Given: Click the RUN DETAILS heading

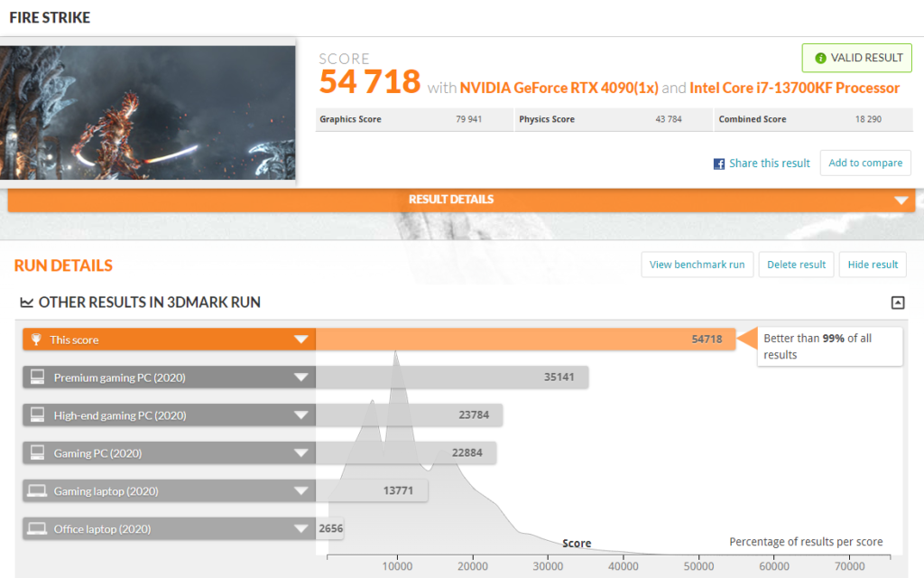Looking at the screenshot, I should coord(63,266).
